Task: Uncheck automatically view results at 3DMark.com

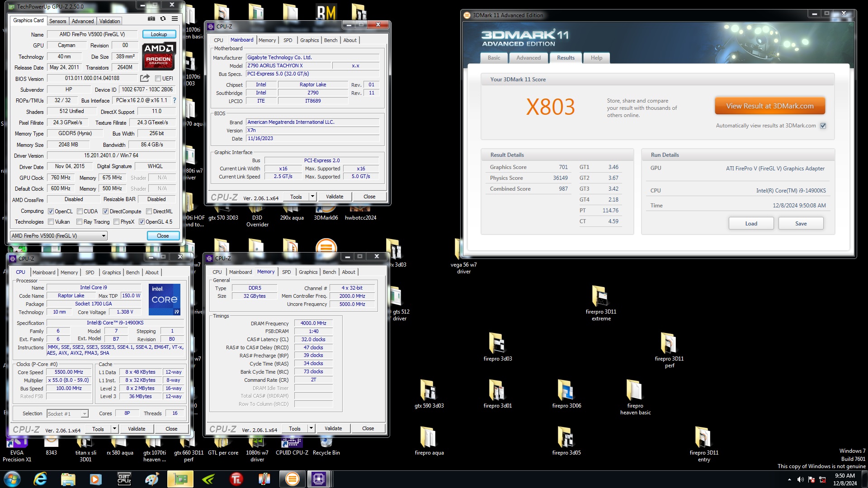Action: tap(823, 126)
